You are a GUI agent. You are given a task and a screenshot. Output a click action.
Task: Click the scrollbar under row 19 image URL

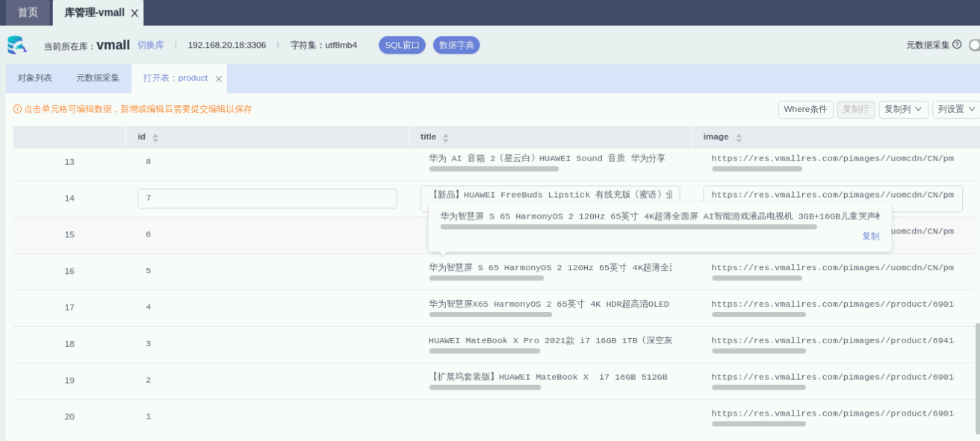tap(758, 387)
